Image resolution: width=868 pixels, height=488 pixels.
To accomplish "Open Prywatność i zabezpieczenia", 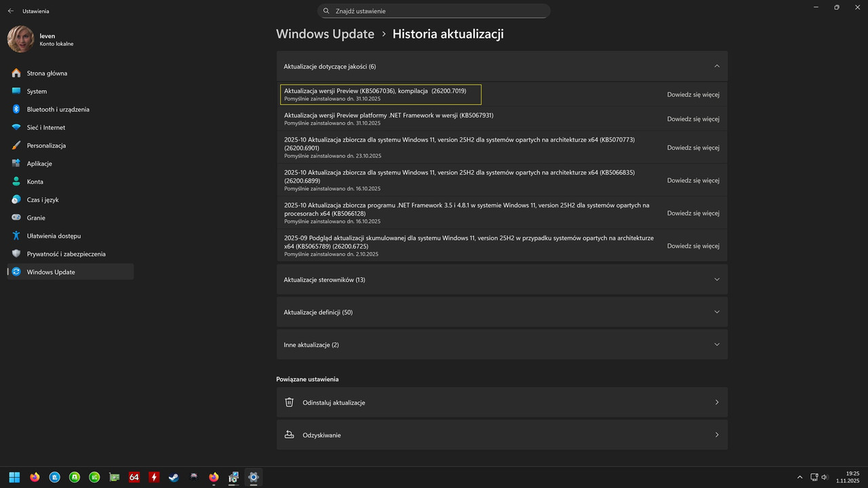I will (71, 253).
